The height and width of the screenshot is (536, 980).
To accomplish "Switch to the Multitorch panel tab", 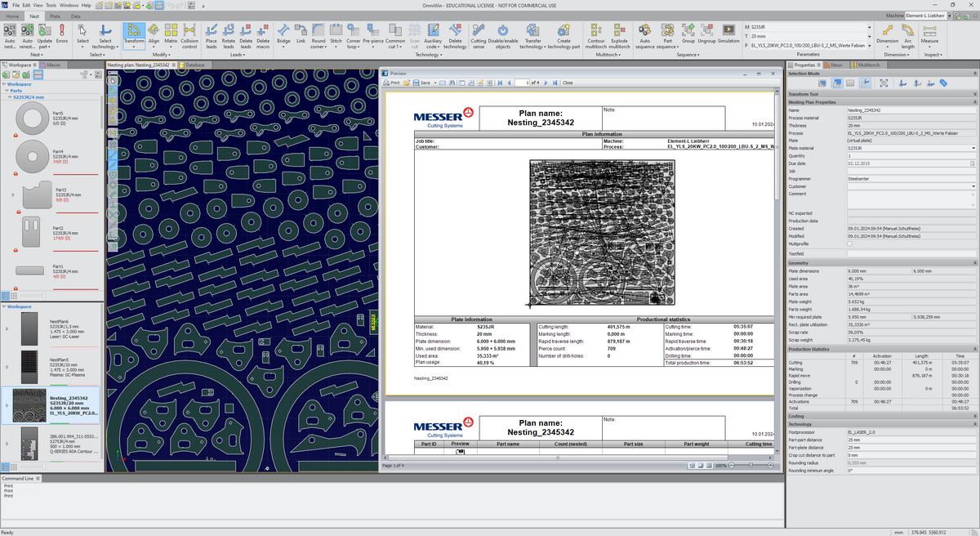I will coord(867,64).
